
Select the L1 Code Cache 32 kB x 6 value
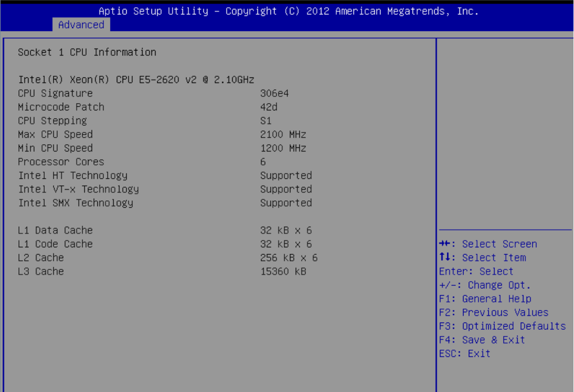pos(286,244)
